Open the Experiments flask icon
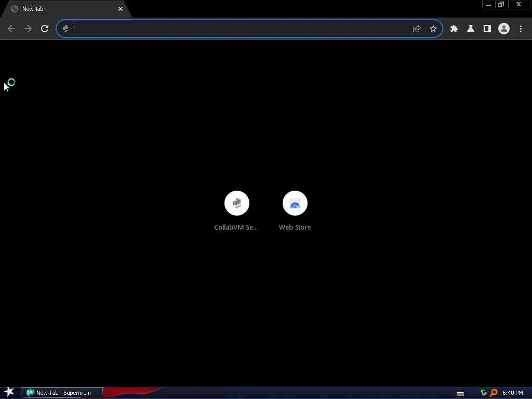 (471, 29)
